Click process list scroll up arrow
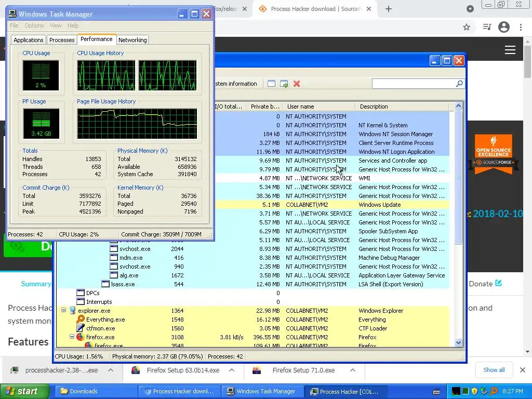This screenshot has height=399, width=532. click(x=458, y=106)
